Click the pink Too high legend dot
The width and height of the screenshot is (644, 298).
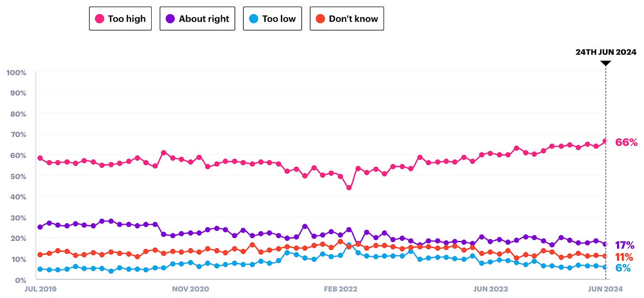coord(100,19)
